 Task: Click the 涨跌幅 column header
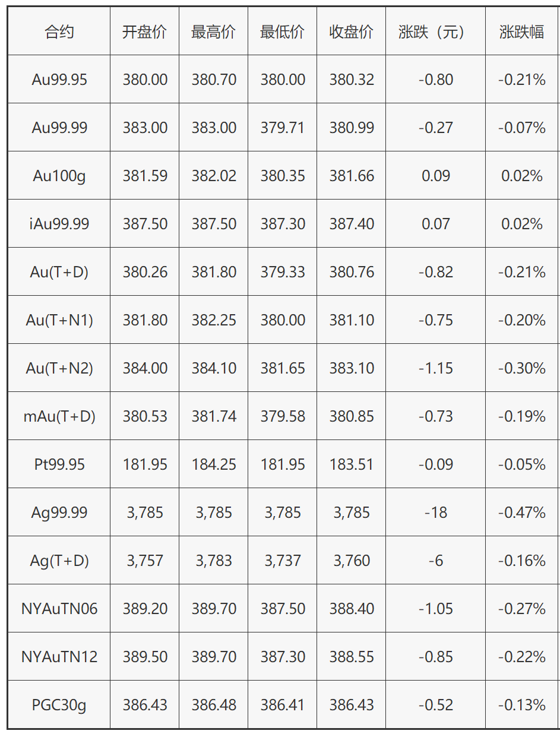(x=522, y=32)
